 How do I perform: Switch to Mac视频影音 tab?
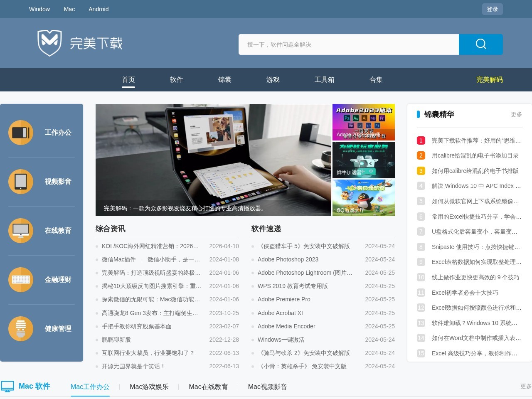[x=267, y=387]
